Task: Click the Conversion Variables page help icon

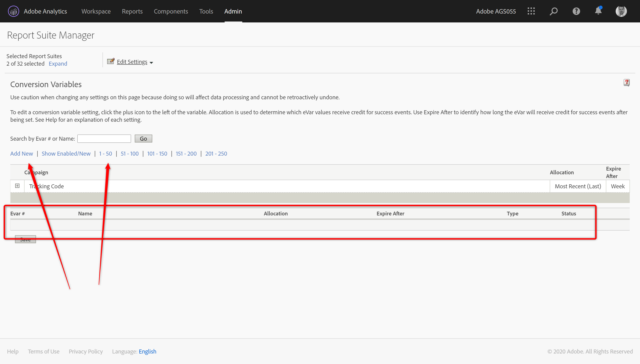Action: 626,82
